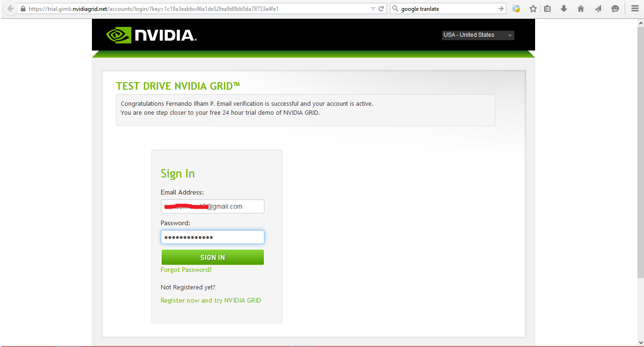Screen dimensions: 644x347
Task: Click the TEST DRIVE NVIDIA GRID heading
Action: click(x=178, y=86)
